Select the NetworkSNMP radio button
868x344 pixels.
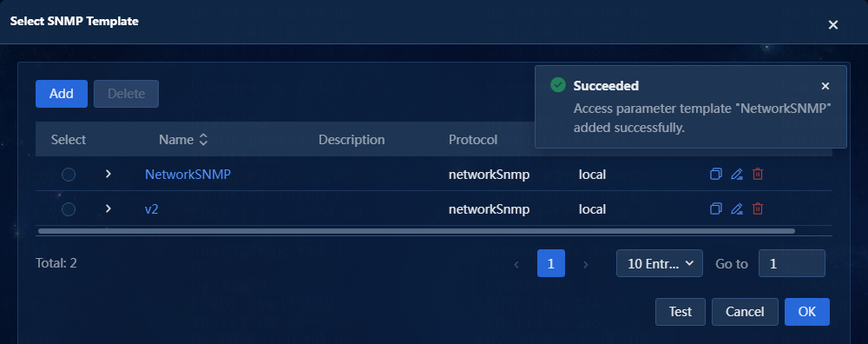pos(69,175)
